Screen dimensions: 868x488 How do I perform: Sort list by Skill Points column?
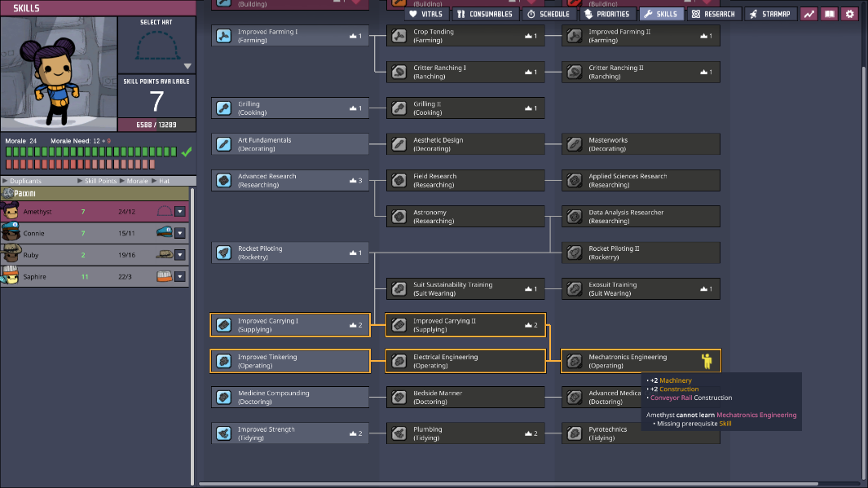(x=97, y=181)
